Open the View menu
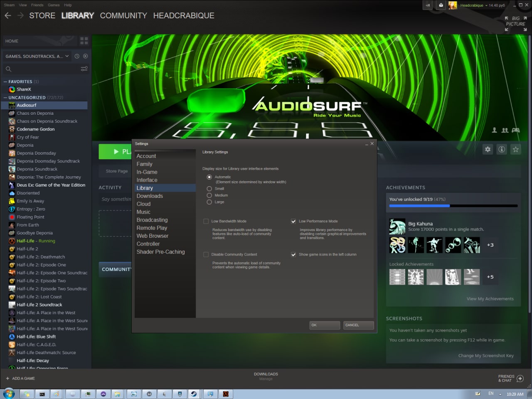Screen dimensions: 532x399 (23, 5)
